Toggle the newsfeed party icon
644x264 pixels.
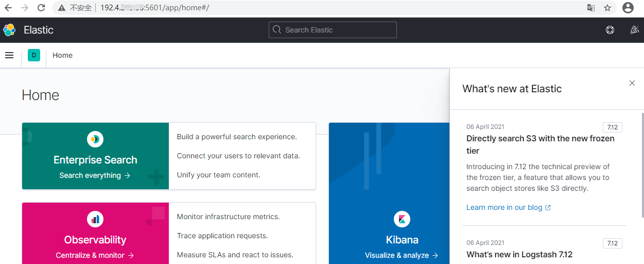635,30
